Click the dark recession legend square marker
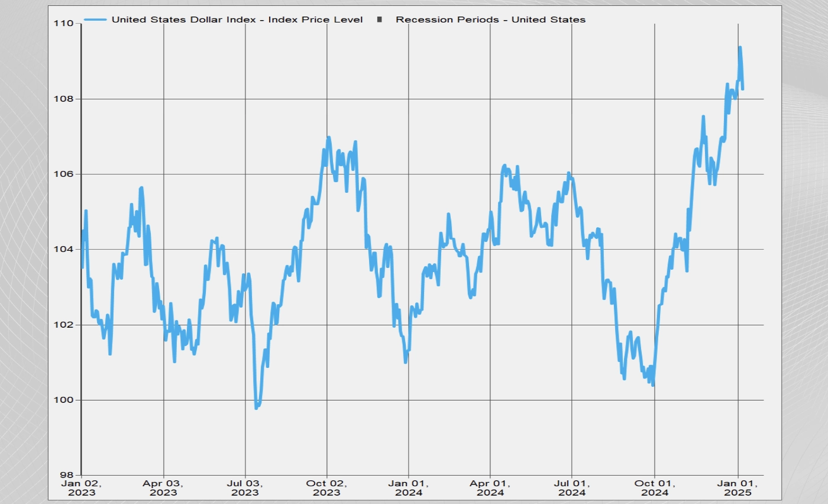The width and height of the screenshot is (828, 504). point(380,20)
